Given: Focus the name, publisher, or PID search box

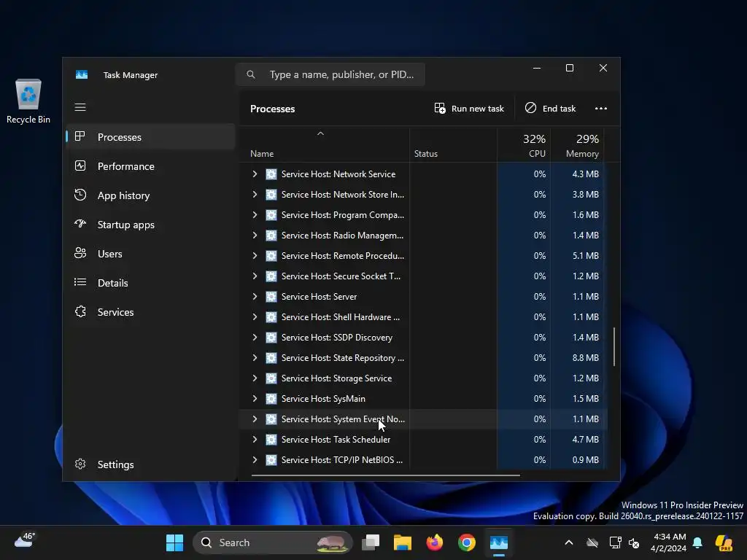Looking at the screenshot, I should point(330,74).
